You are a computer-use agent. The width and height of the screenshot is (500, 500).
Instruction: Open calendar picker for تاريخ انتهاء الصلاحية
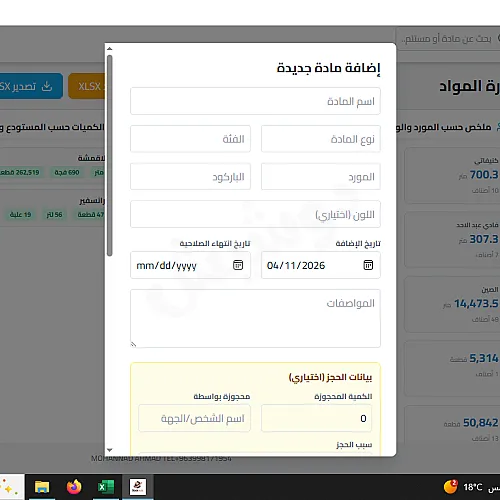tap(238, 265)
